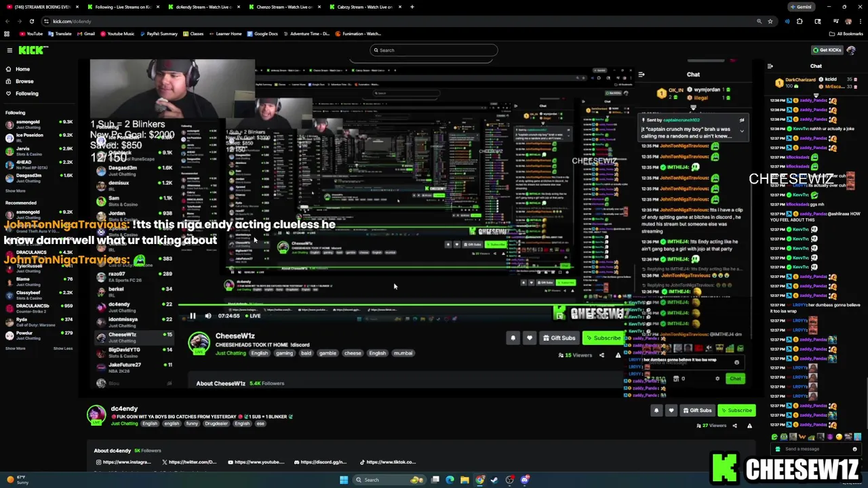
Task: Open Chrome three-dot menu
Action: 861,21
